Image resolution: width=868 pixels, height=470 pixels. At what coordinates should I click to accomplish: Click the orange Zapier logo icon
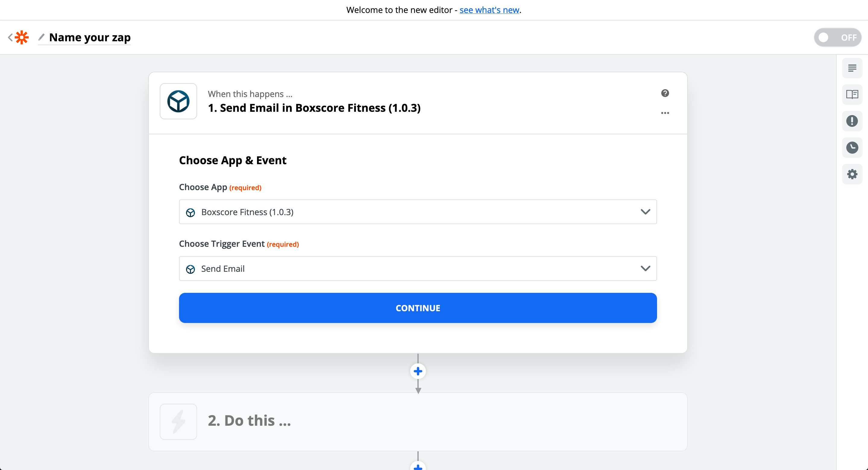tap(22, 37)
